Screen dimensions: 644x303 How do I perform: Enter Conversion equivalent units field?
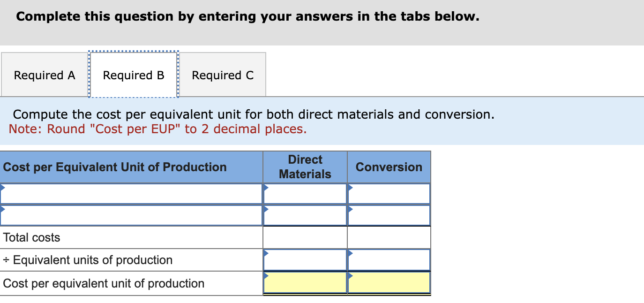[x=389, y=260]
